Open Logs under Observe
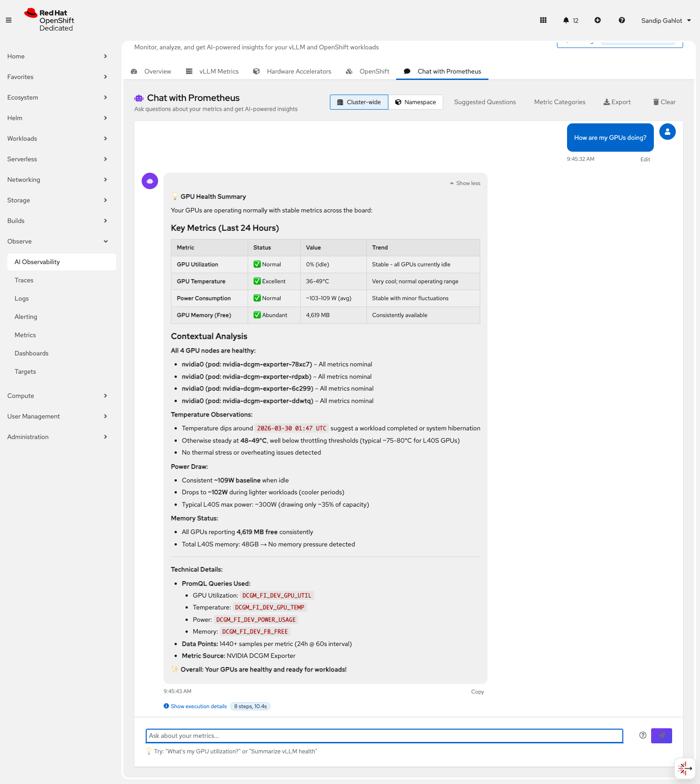The width and height of the screenshot is (700, 784). coord(62,298)
